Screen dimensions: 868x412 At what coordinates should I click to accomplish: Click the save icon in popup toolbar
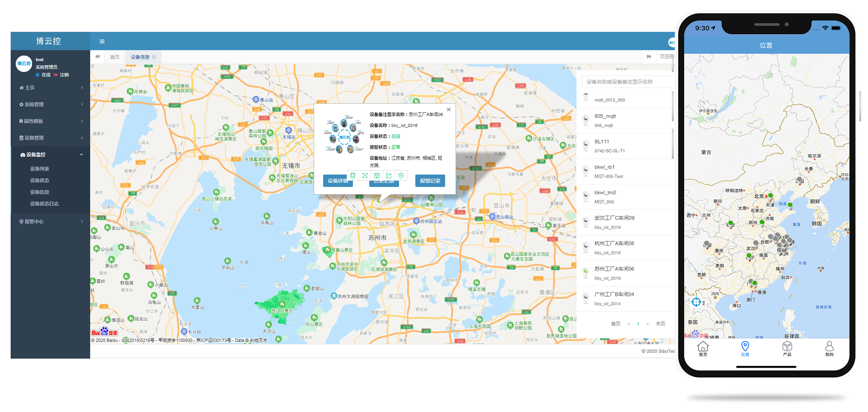point(377,175)
